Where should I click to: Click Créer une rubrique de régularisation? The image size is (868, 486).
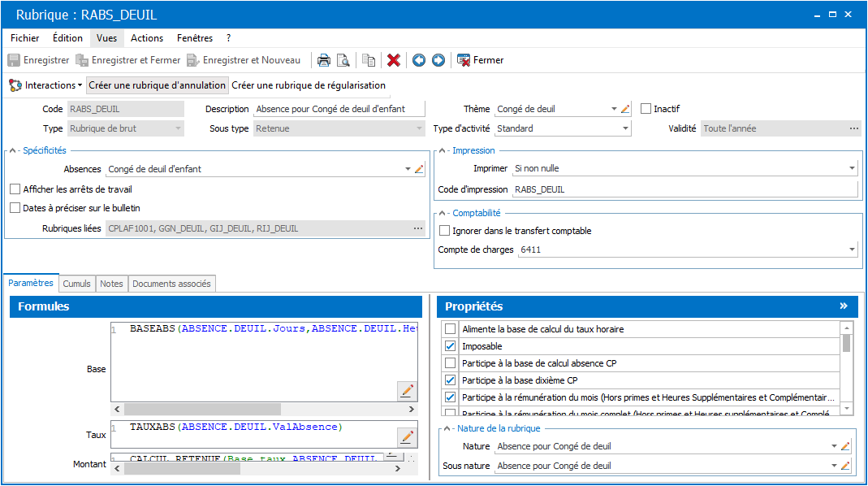pos(309,85)
